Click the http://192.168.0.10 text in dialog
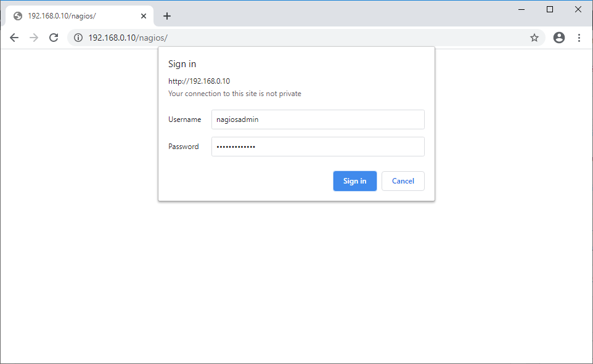This screenshot has width=593, height=364. [199, 81]
